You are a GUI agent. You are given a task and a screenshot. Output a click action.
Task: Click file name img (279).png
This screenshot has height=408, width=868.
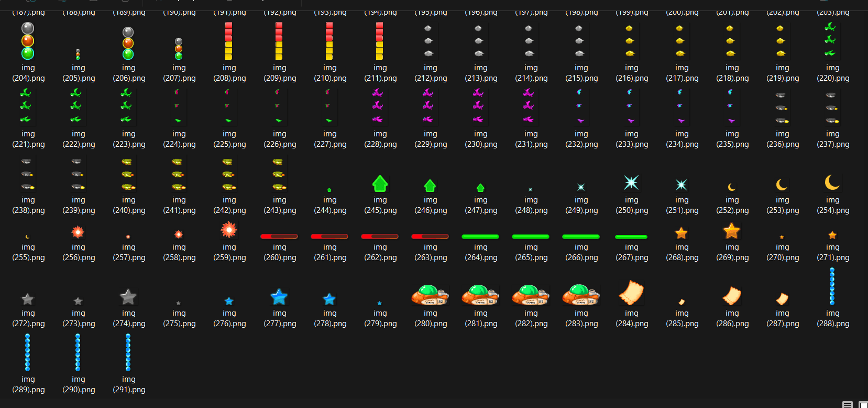(380, 318)
